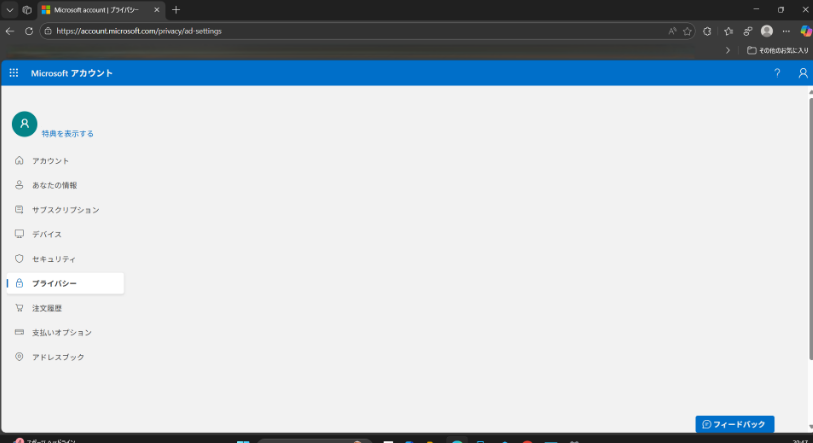Go back with browser back arrow
The width and height of the screenshot is (813, 443).
[10, 31]
